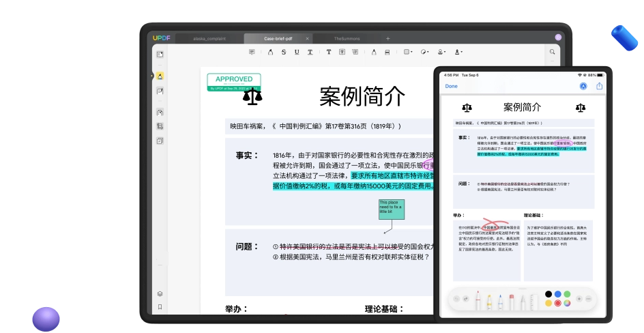This screenshot has height=333, width=644.
Task: Activate the underline annotation tool
Action: pos(297,52)
